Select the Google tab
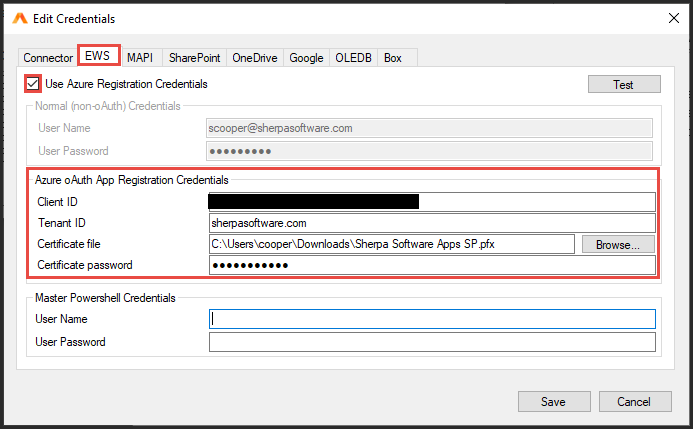693x429 pixels. (x=306, y=58)
